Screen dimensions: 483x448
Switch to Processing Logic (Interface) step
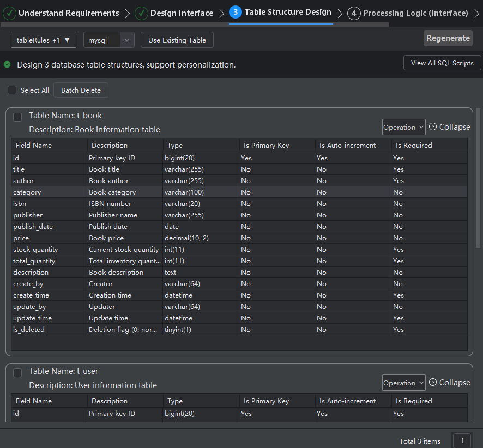(415, 13)
